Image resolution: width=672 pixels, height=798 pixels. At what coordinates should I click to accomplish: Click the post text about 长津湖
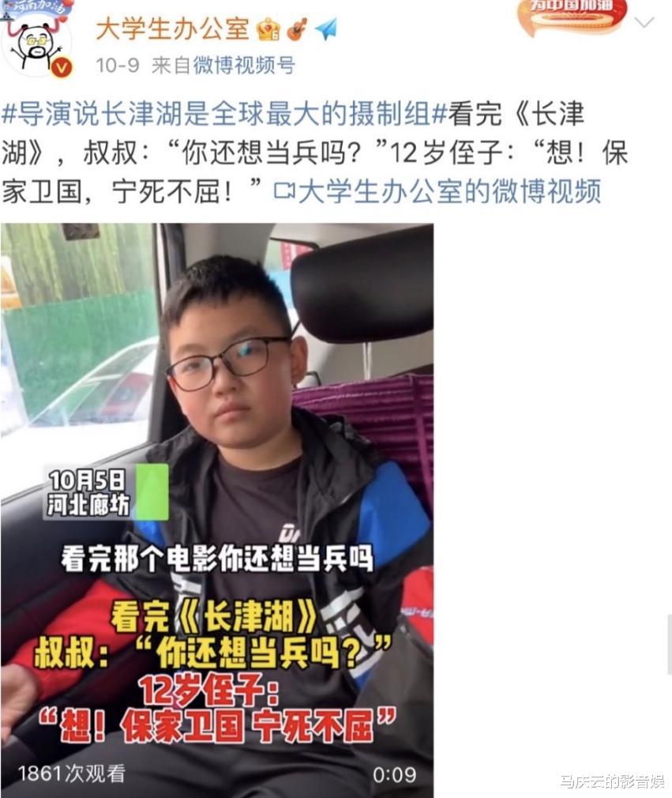(315, 152)
